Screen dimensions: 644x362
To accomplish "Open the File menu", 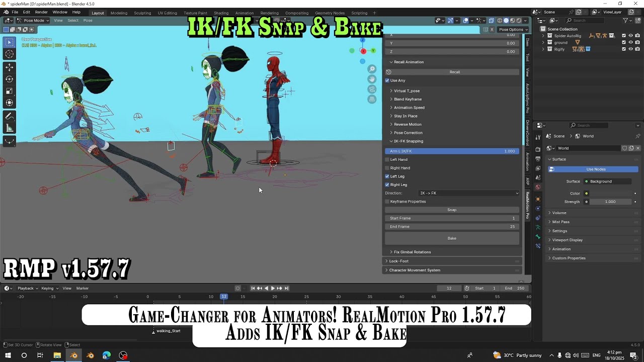I will (15, 12).
